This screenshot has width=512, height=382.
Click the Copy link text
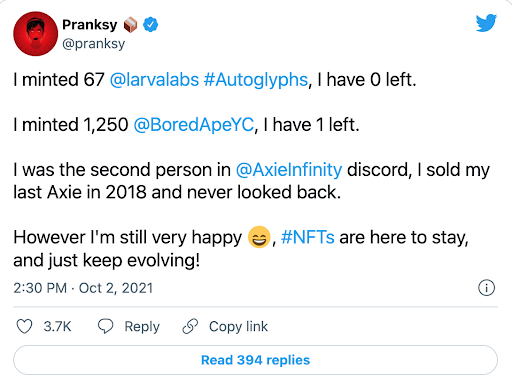(238, 327)
